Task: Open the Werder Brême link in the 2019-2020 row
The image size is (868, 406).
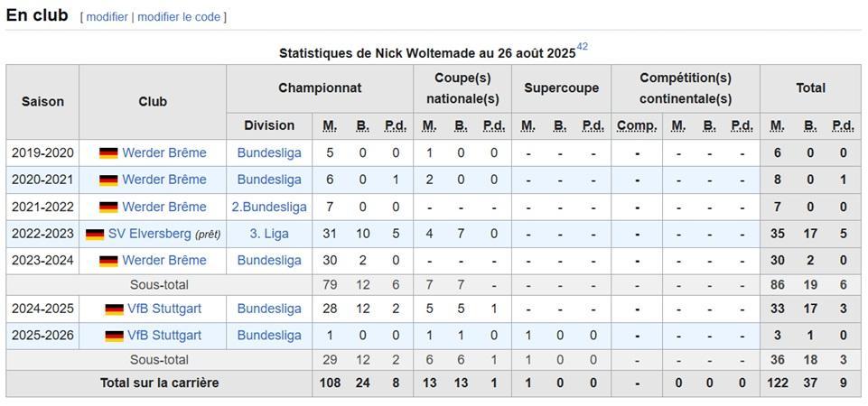Action: coord(164,152)
